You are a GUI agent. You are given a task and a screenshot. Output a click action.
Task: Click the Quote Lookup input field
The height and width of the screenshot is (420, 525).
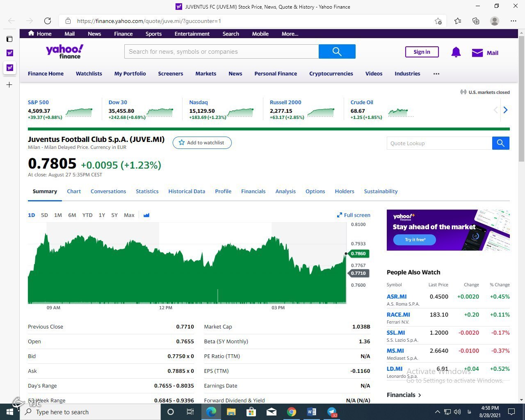coord(439,143)
